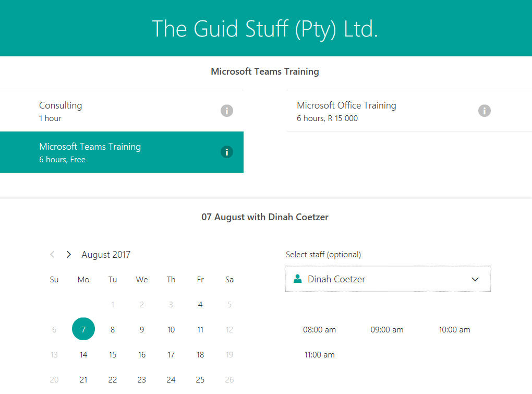Go to previous month in calendar
This screenshot has height=394, width=532.
(x=52, y=255)
